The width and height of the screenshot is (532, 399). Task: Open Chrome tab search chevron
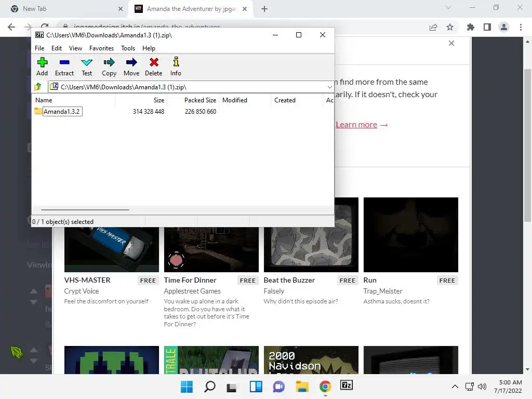(x=448, y=7)
